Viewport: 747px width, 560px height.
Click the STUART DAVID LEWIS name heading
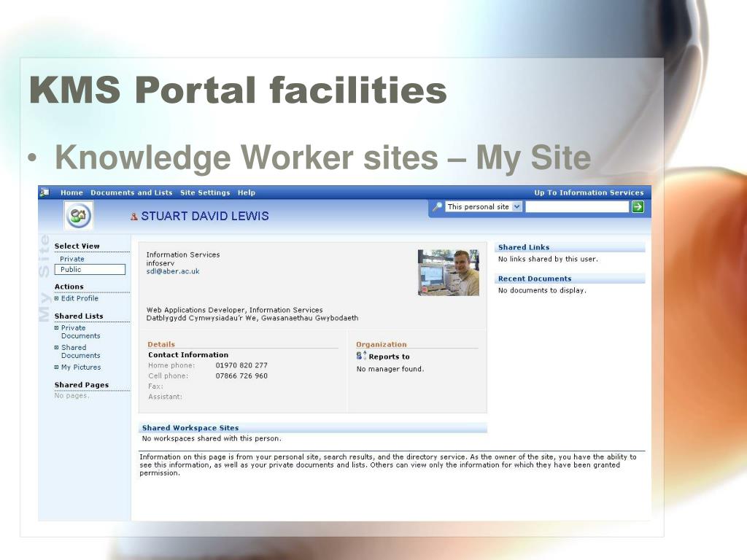coord(205,216)
